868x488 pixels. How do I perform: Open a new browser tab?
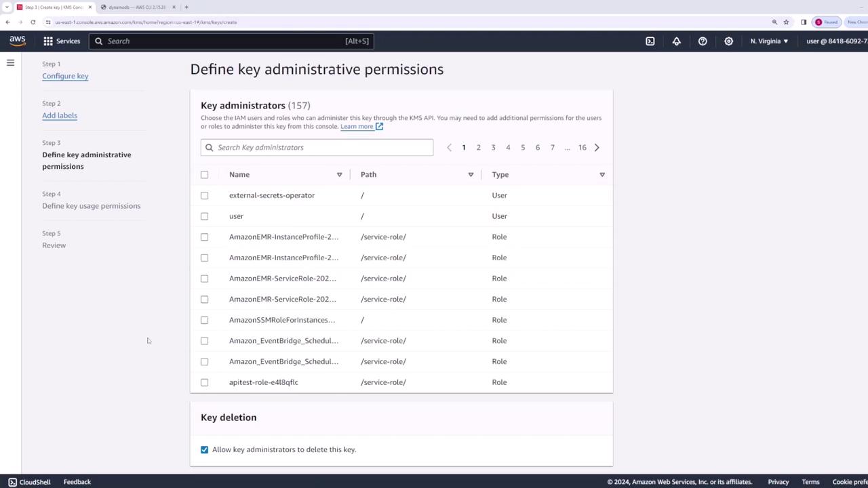point(186,7)
